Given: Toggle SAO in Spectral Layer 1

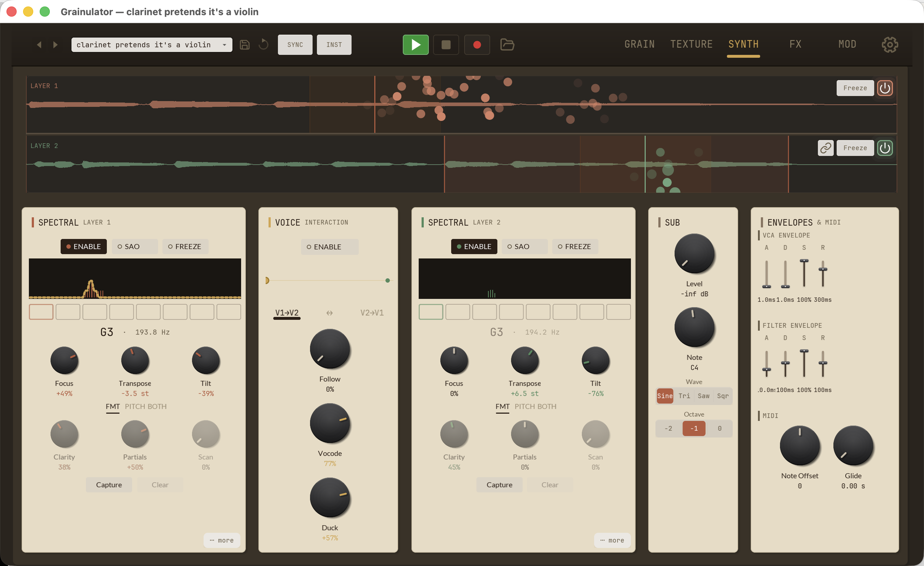Looking at the screenshot, I should click(x=135, y=247).
